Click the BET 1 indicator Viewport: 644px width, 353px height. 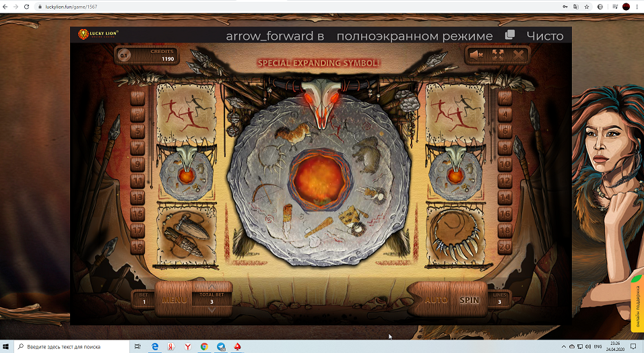(143, 298)
